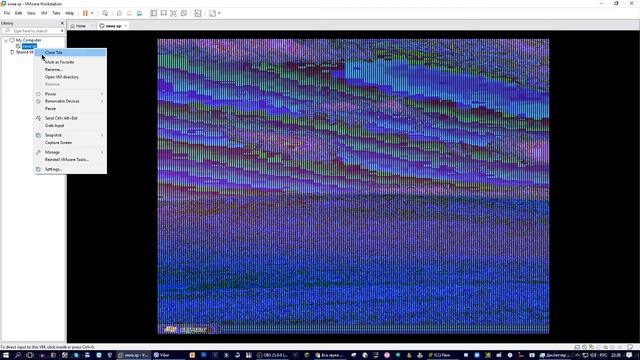The width and height of the screenshot is (640, 360).
Task: Click the Revert to Snapshot toolbar icon
Action: (129, 13)
